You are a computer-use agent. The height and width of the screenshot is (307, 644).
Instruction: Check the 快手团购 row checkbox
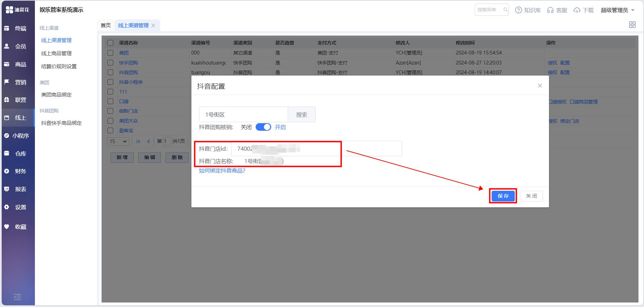click(110, 62)
